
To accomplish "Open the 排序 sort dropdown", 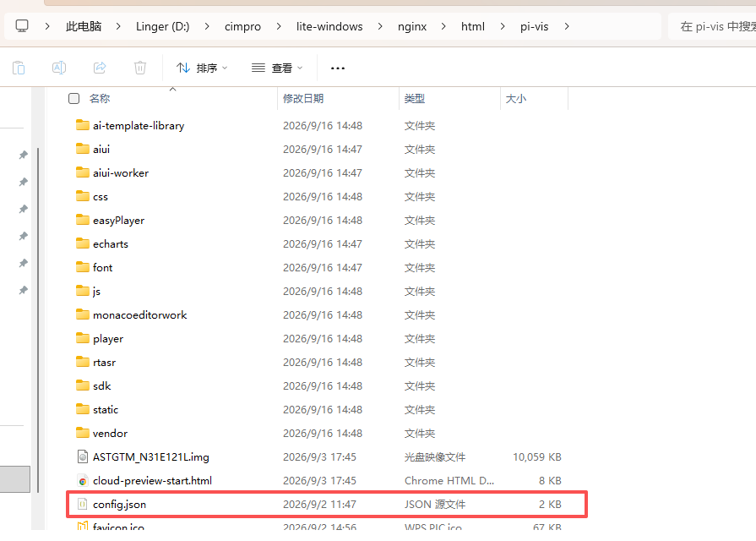I will click(202, 68).
